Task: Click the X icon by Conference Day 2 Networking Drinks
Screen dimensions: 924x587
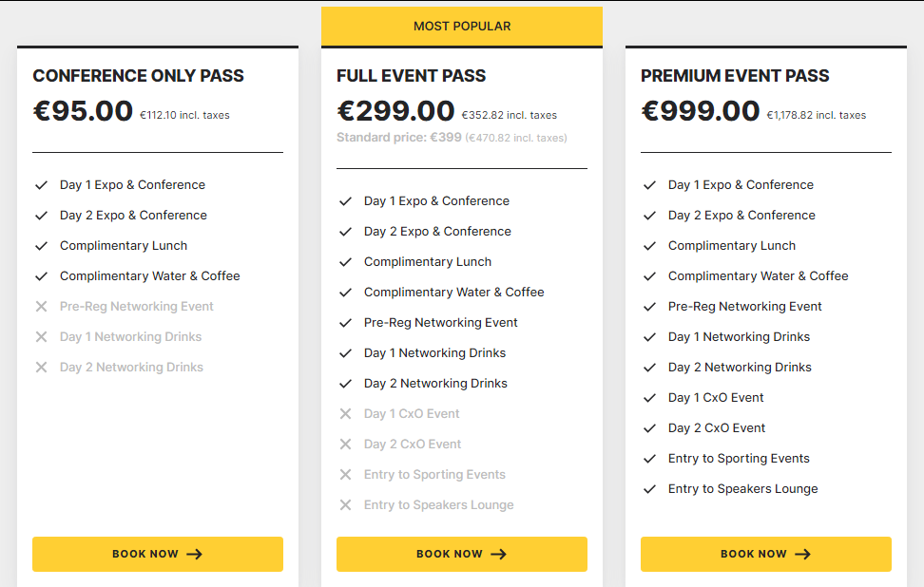Action: (x=41, y=367)
